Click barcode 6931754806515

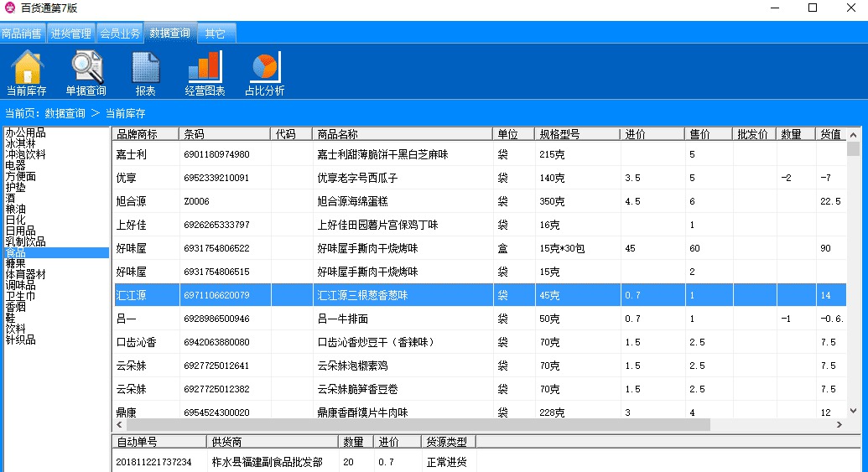pos(216,272)
